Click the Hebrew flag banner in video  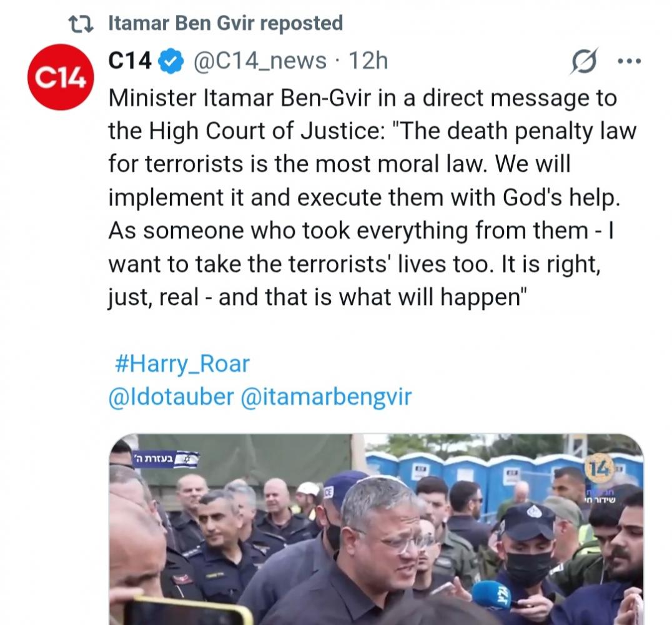pyautogui.click(x=166, y=459)
